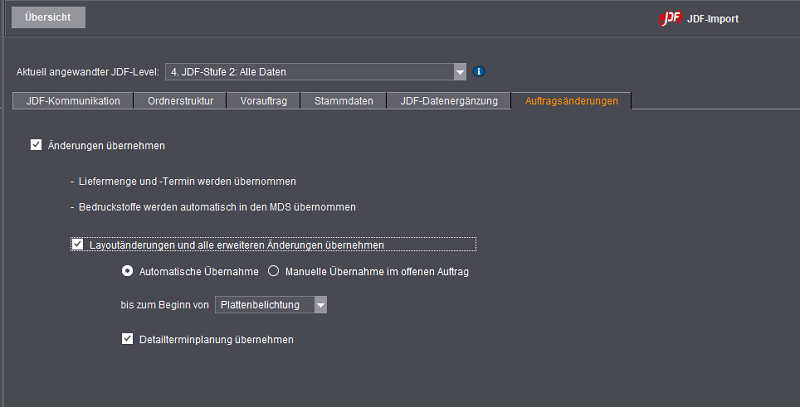
Task: Switch to the Ordnerstruktur tab
Action: pyautogui.click(x=180, y=101)
